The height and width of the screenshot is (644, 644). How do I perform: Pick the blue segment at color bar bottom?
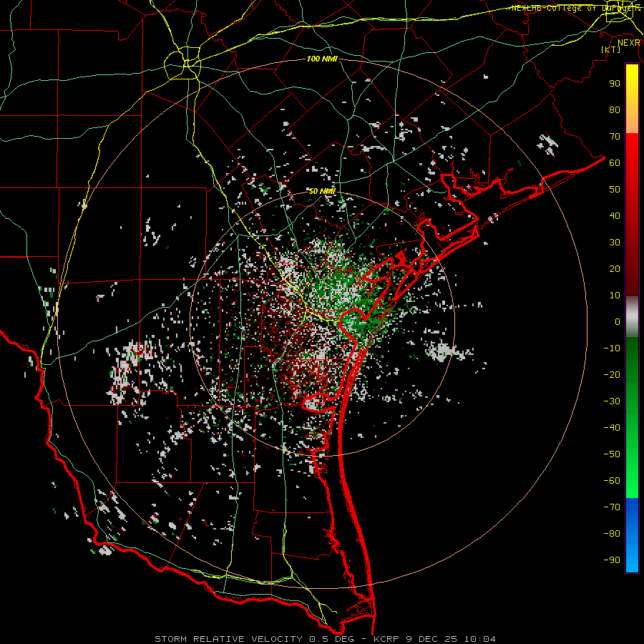click(x=632, y=535)
